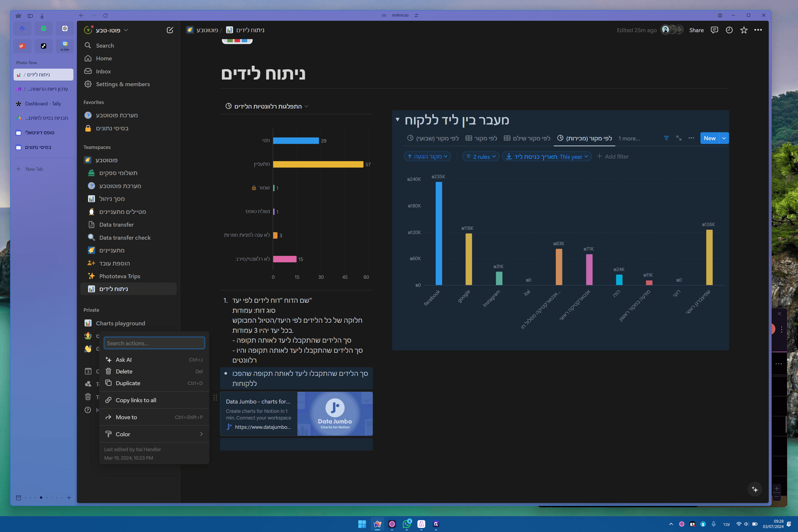The height and width of the screenshot is (532, 798).
Task: Switch to the לפי מקור (שבועי) view tab
Action: point(433,138)
